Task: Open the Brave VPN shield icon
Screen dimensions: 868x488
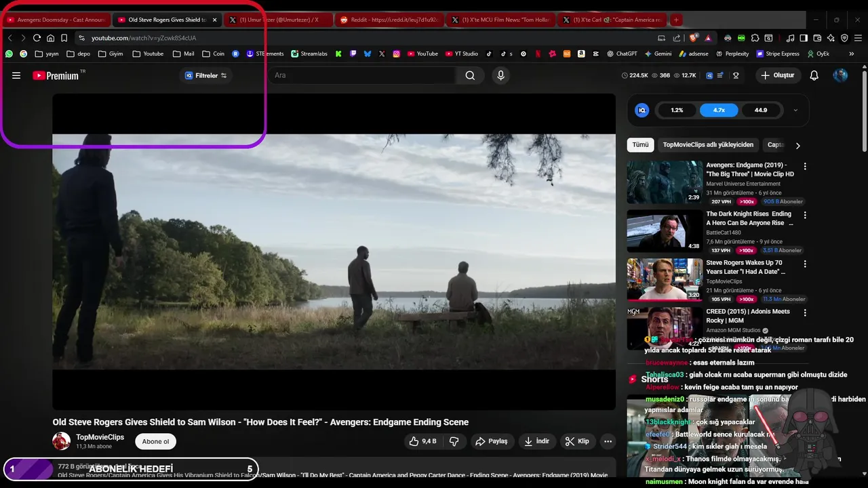Action: (844, 38)
